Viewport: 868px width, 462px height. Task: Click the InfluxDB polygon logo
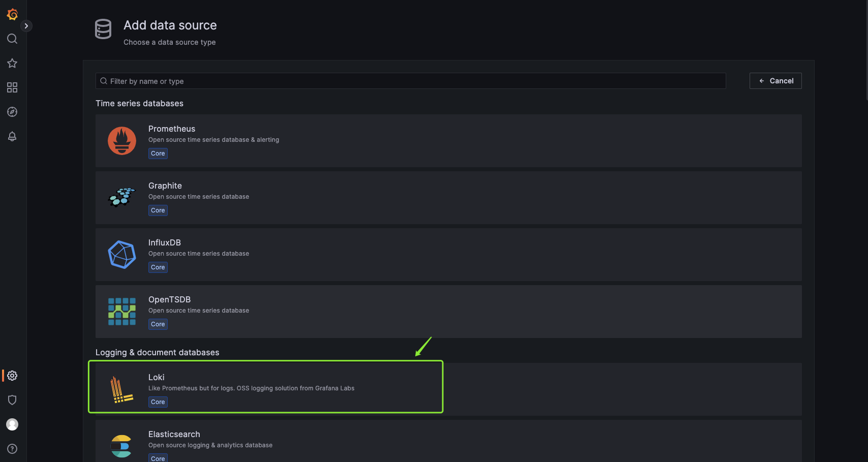[x=122, y=255]
